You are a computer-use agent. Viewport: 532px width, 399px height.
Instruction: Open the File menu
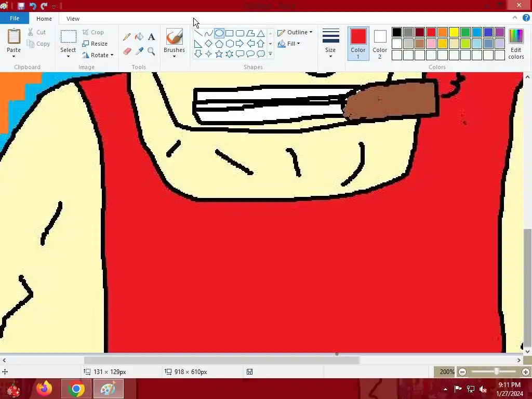pyautogui.click(x=14, y=18)
